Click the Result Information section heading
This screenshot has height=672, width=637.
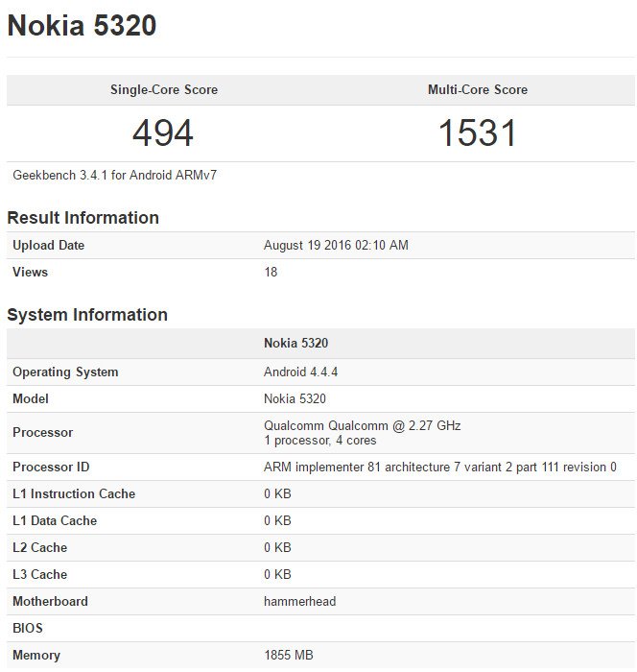pos(83,218)
